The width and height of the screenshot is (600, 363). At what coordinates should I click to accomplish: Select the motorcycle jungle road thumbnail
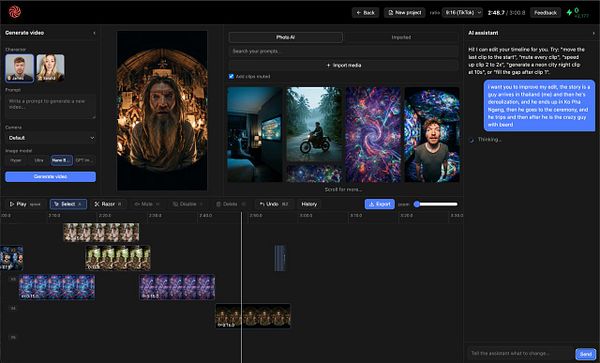tap(314, 125)
